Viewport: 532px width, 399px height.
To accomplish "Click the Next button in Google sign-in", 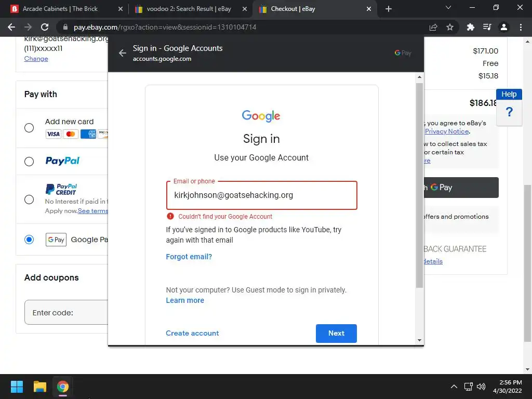I will pyautogui.click(x=336, y=334).
